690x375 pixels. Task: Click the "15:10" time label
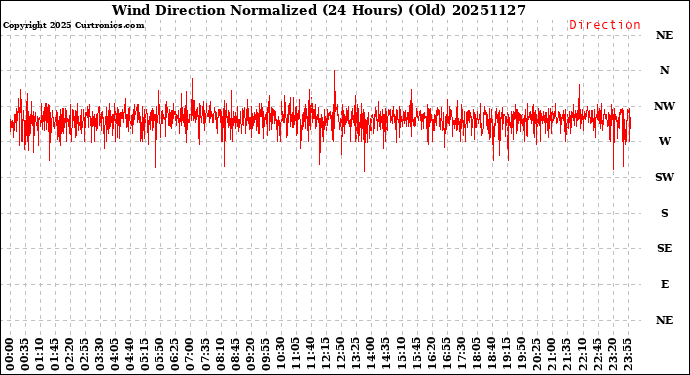tap(401, 355)
